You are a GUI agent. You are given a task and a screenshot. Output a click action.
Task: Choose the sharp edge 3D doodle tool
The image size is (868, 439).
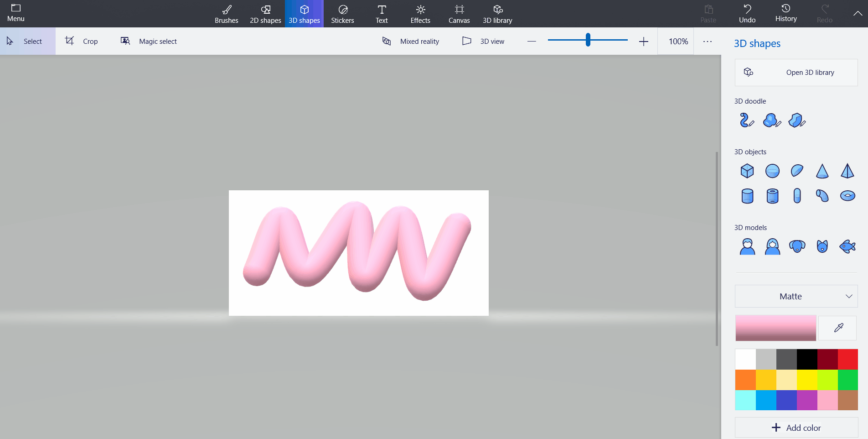(x=797, y=120)
